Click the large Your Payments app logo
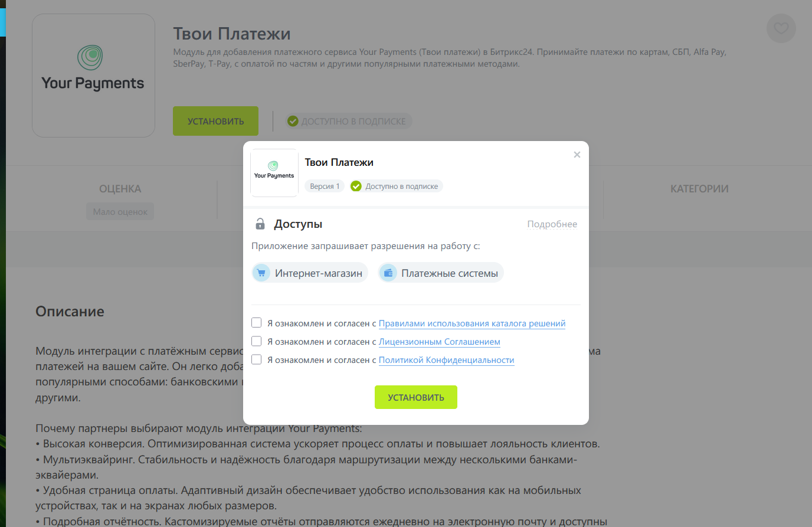 tap(93, 76)
